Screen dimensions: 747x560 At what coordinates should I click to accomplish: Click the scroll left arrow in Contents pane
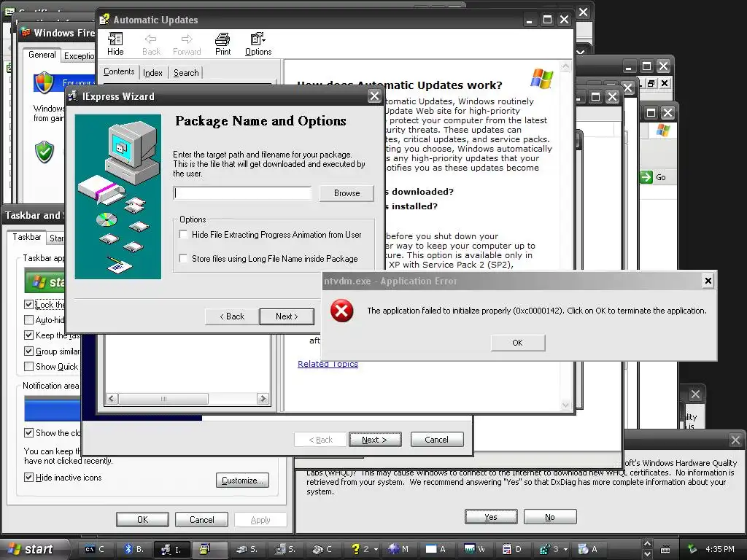point(112,399)
